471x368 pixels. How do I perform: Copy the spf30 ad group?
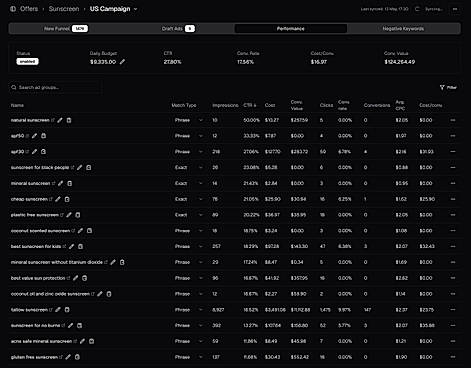pyautogui.click(x=43, y=151)
